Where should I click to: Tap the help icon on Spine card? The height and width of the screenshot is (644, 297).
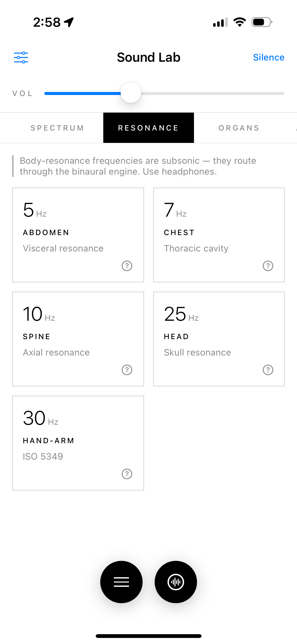tap(127, 370)
